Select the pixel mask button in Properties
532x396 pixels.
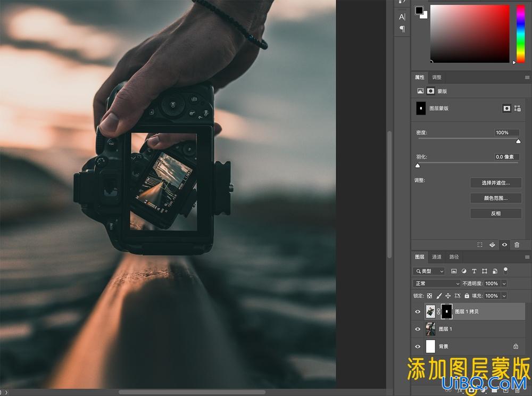506,108
